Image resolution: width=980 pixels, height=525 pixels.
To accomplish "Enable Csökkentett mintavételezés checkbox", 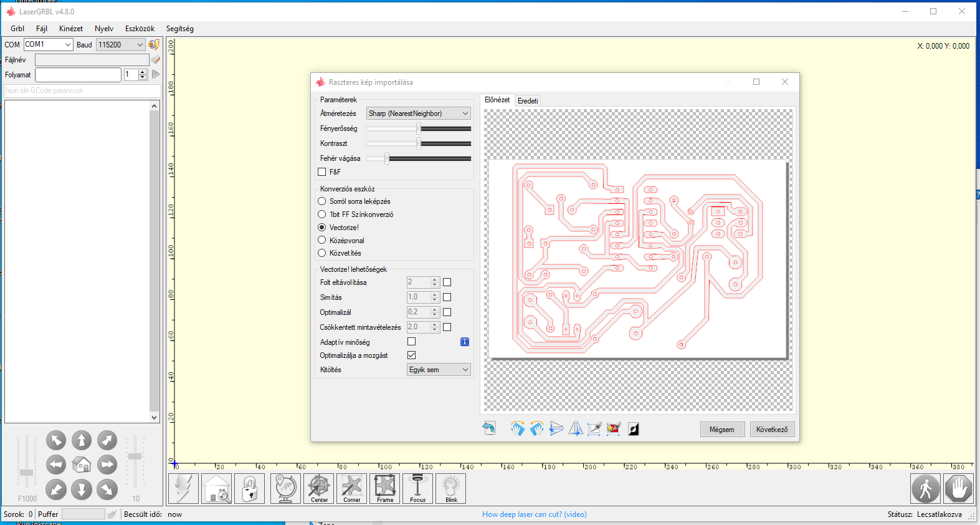I will click(x=447, y=327).
